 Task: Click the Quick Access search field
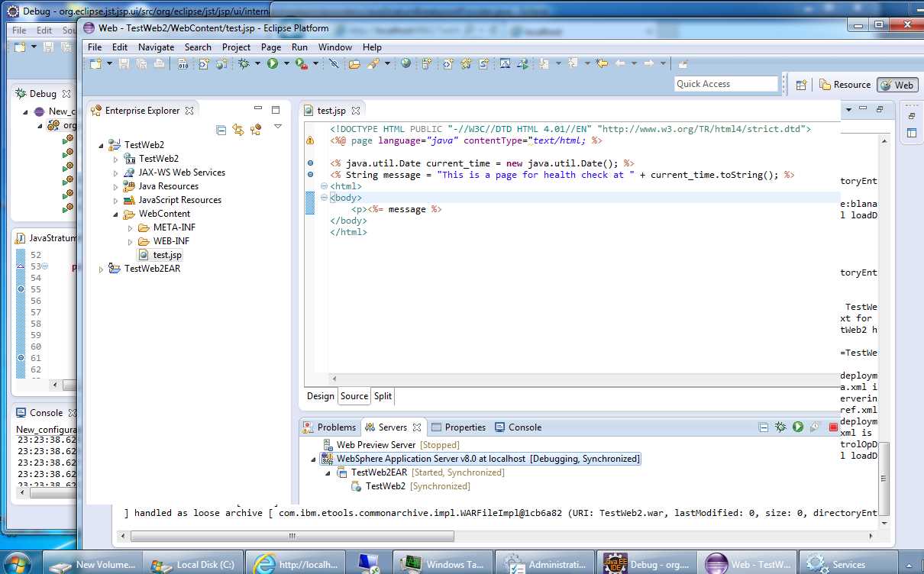coord(725,84)
